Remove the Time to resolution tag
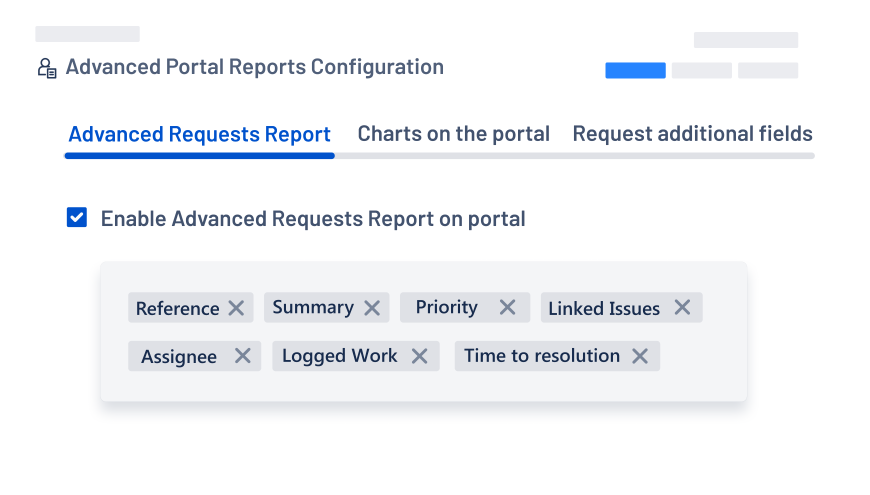 [640, 356]
